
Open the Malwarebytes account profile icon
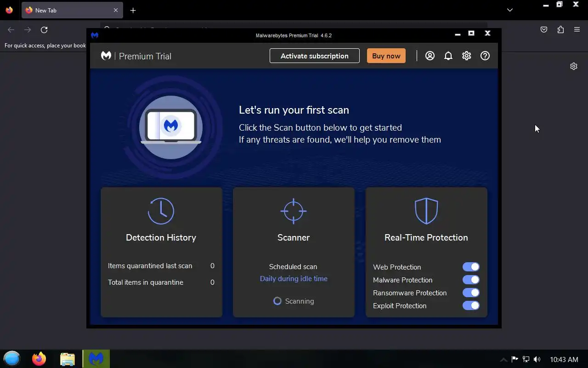(x=430, y=56)
